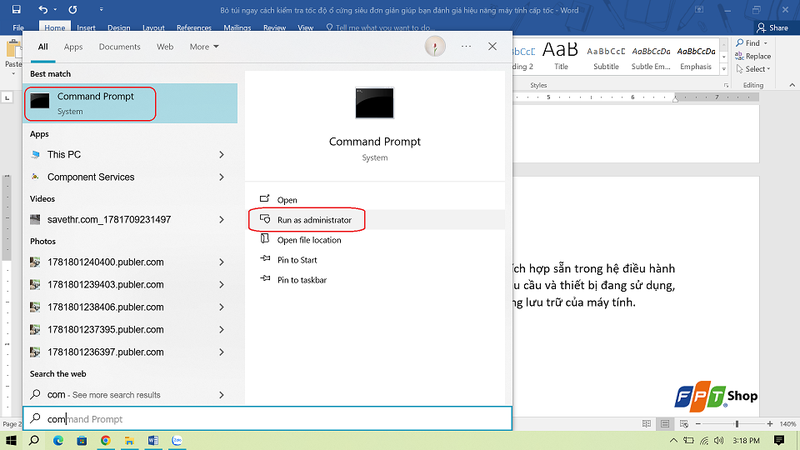Click the Save icon in Word title bar
The width and height of the screenshot is (800, 450).
pos(16,9)
